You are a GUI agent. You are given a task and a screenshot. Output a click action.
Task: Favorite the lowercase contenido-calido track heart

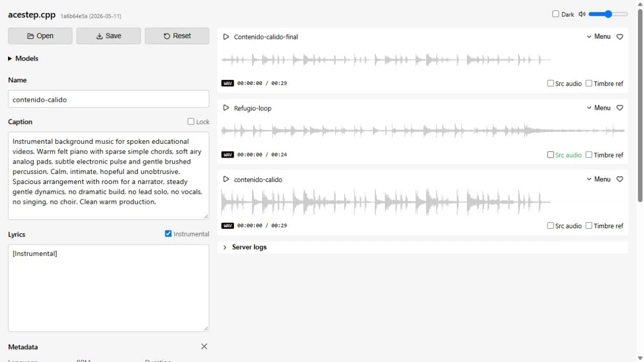pyautogui.click(x=620, y=179)
